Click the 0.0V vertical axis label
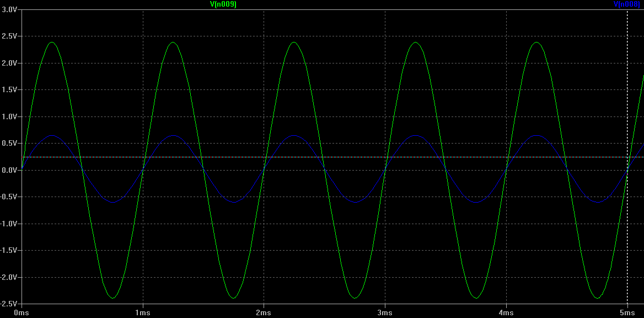This screenshot has height=318, width=644. pyautogui.click(x=9, y=170)
